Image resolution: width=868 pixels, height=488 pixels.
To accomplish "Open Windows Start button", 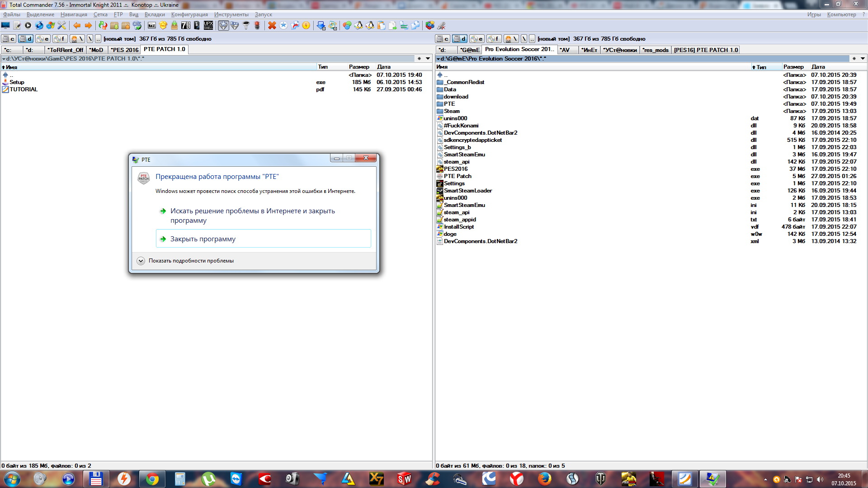I will click(12, 479).
